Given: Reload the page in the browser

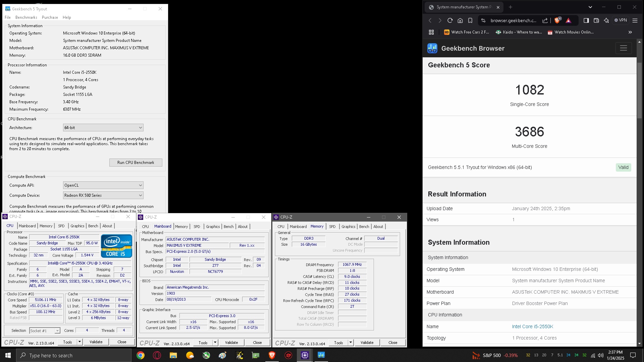Looking at the screenshot, I should point(450,20).
